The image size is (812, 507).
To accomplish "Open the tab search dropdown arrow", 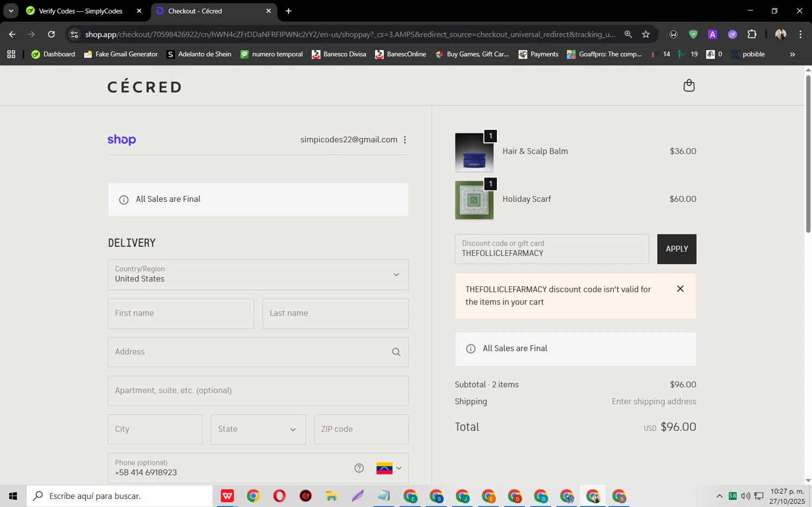I will [11, 11].
